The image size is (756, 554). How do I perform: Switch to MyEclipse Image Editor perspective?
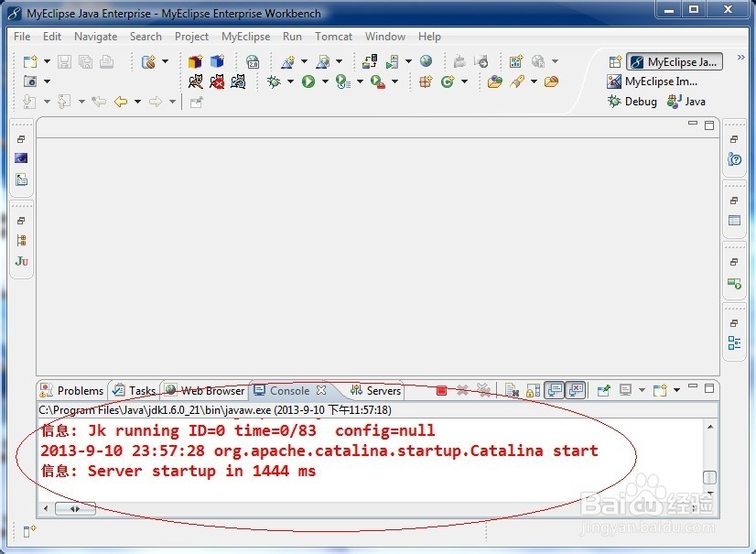tap(653, 81)
